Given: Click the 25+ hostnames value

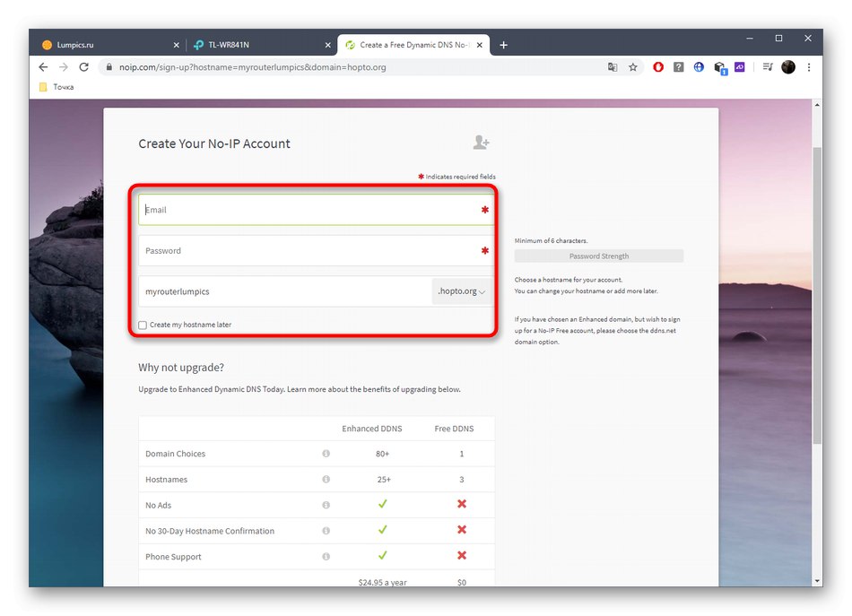Looking at the screenshot, I should point(384,480).
